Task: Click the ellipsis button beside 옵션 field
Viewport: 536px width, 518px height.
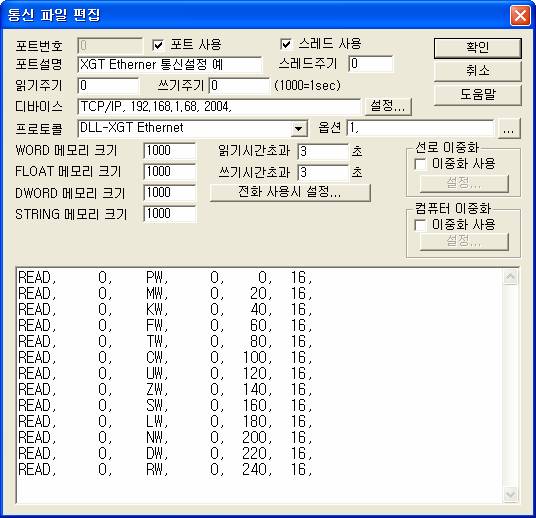Action: point(509,128)
